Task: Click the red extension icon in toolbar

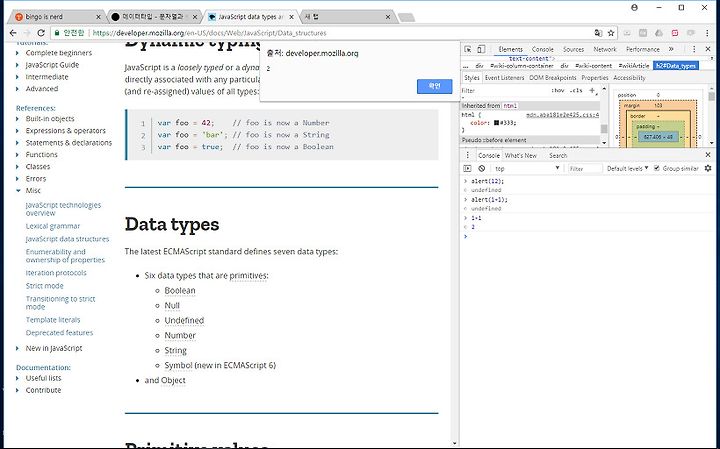Action: 675,33
